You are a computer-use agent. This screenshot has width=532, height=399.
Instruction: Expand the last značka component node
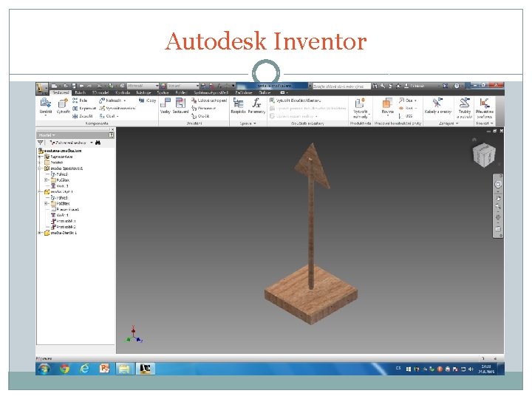[x=41, y=233]
